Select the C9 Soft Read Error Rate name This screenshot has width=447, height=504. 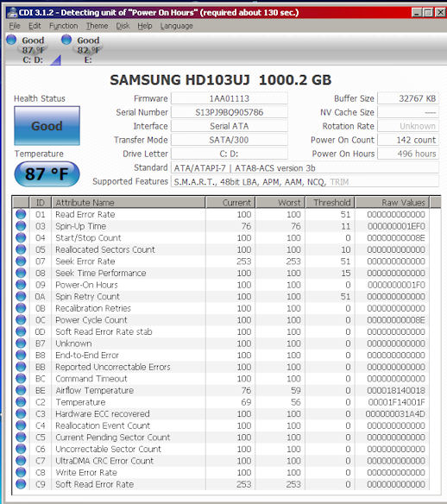point(94,484)
